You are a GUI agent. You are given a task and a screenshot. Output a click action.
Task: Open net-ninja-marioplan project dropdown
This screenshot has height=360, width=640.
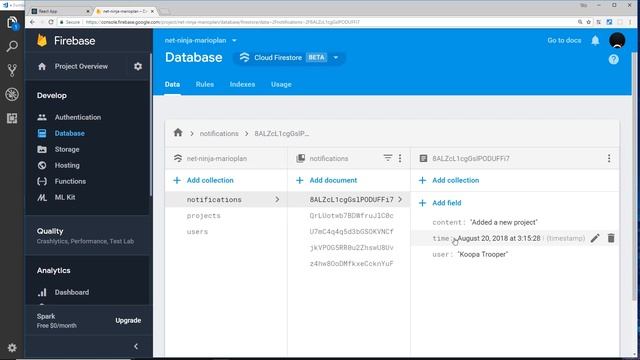(201, 40)
